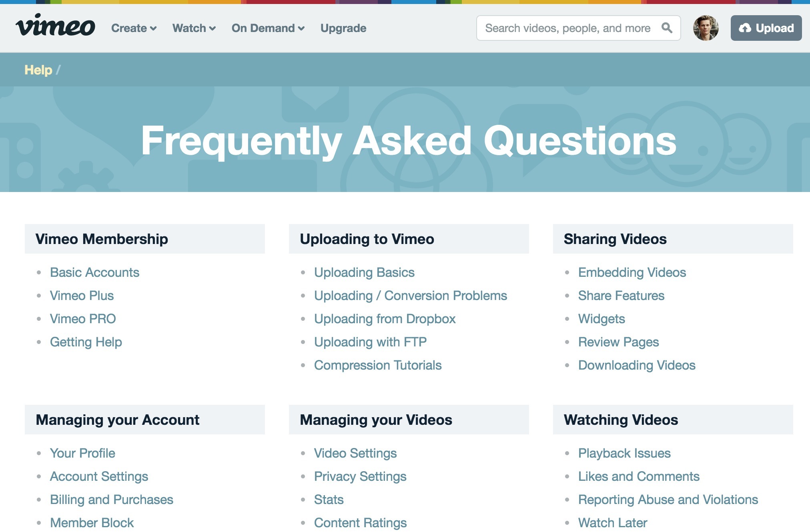810x532 pixels.
Task: Open the Embedding Videos help topic
Action: [632, 272]
